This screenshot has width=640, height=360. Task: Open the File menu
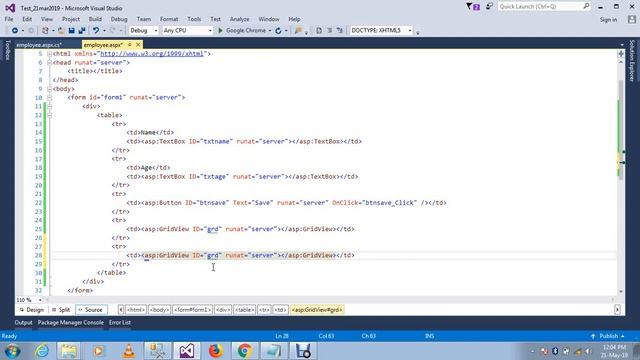9,19
